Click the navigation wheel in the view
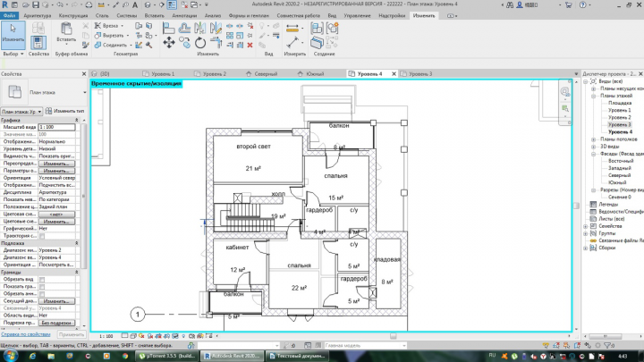Viewport: 644px width, 362px height. click(565, 92)
